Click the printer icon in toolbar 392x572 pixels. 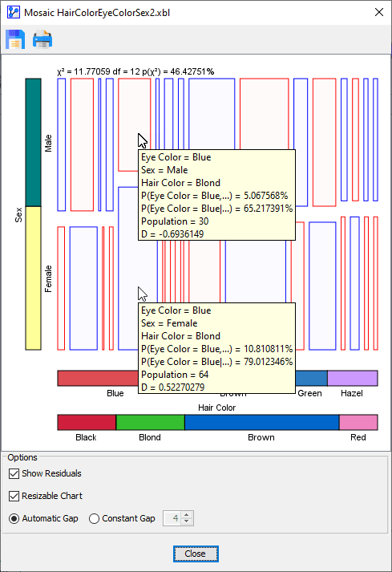click(x=42, y=39)
